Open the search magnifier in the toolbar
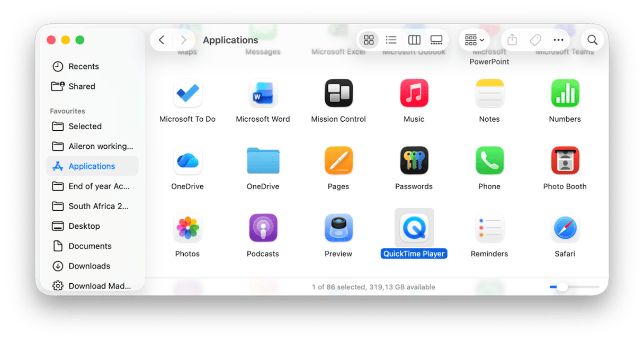Viewport: 644px width, 342px height. coord(593,40)
